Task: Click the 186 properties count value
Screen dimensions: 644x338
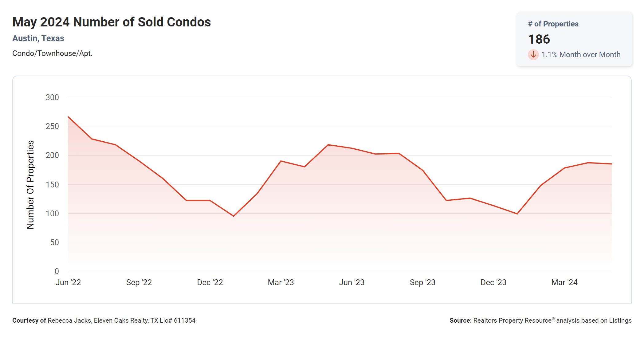Action: [x=539, y=39]
